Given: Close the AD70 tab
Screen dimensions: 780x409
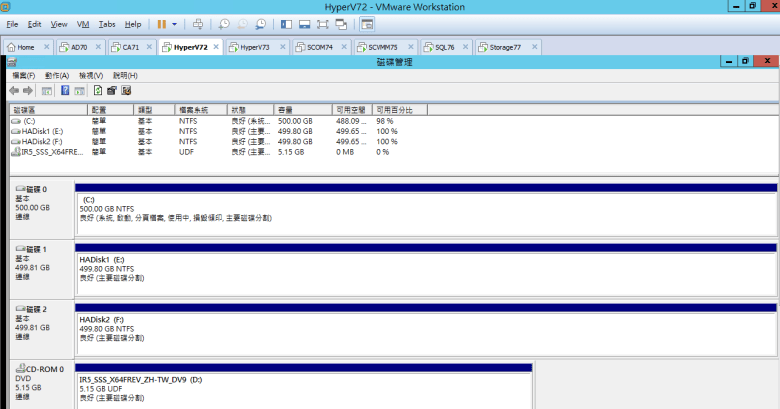Looking at the screenshot, I should pyautogui.click(x=99, y=47).
